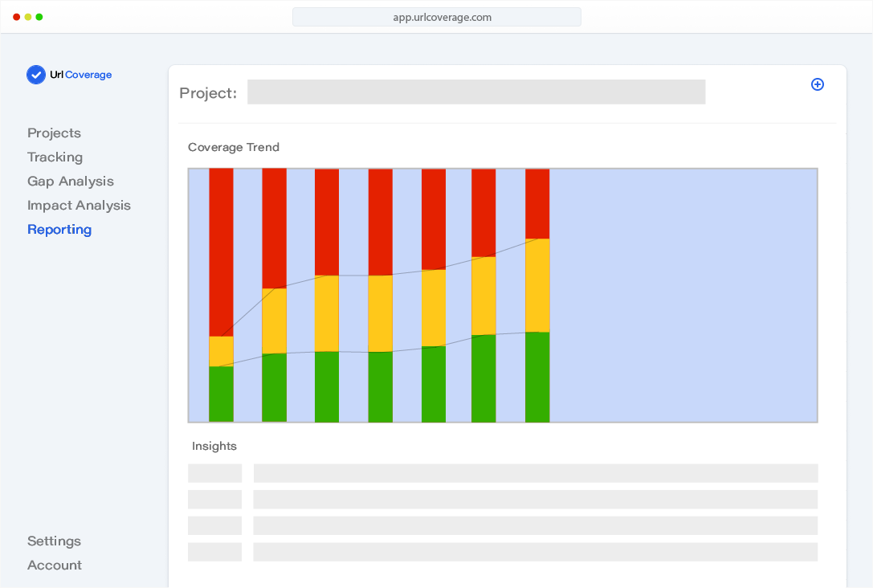Open the Projects page in sidebar
Screen dimensions: 873x588
point(54,133)
